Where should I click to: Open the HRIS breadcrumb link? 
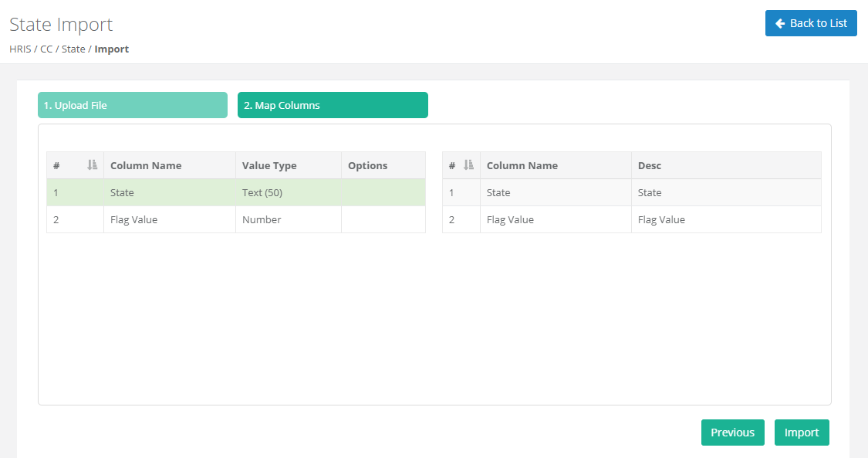(x=20, y=49)
